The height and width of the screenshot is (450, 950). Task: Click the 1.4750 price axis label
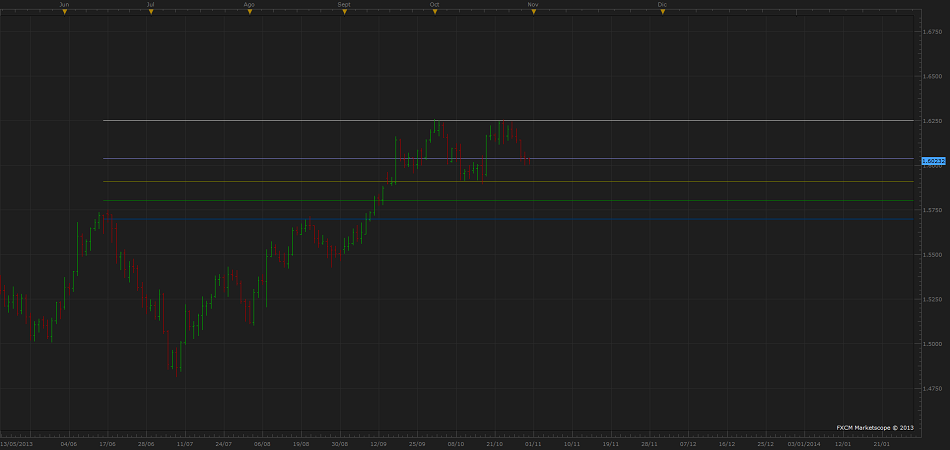click(x=932, y=388)
